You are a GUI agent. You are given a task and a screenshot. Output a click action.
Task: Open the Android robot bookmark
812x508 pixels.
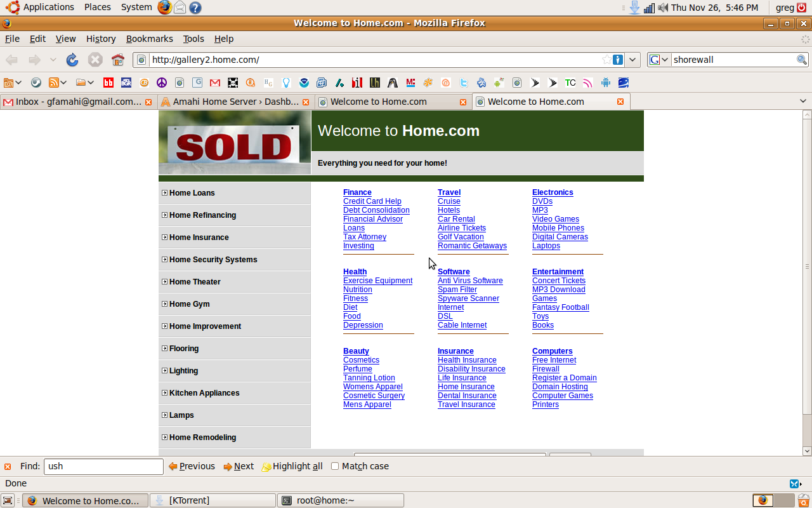(606, 83)
